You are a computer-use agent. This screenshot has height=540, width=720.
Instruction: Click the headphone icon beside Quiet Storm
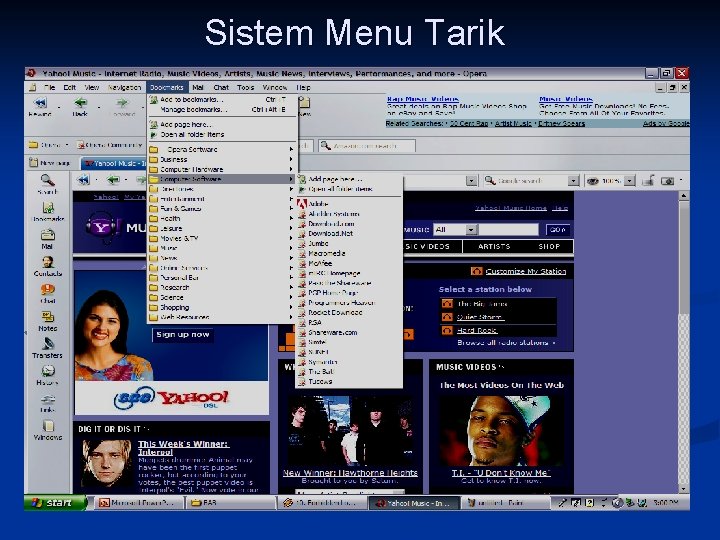click(447, 317)
